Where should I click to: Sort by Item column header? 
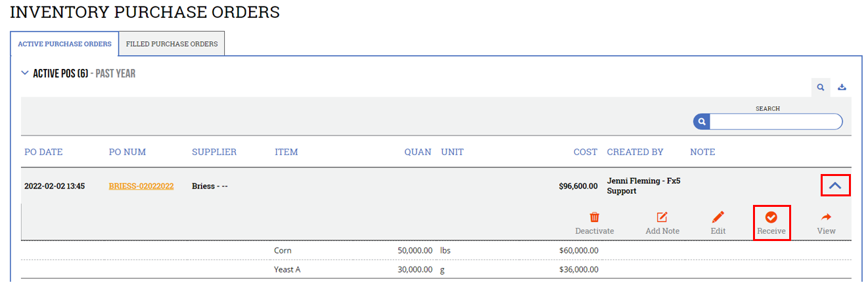pyautogui.click(x=286, y=152)
